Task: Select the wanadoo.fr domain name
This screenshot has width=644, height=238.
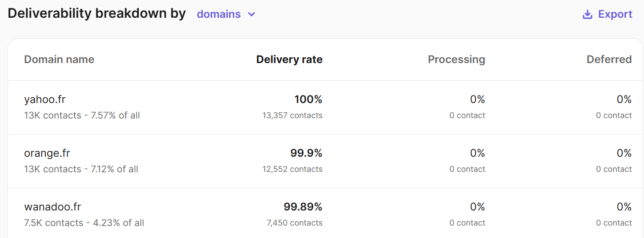Action: (x=52, y=207)
